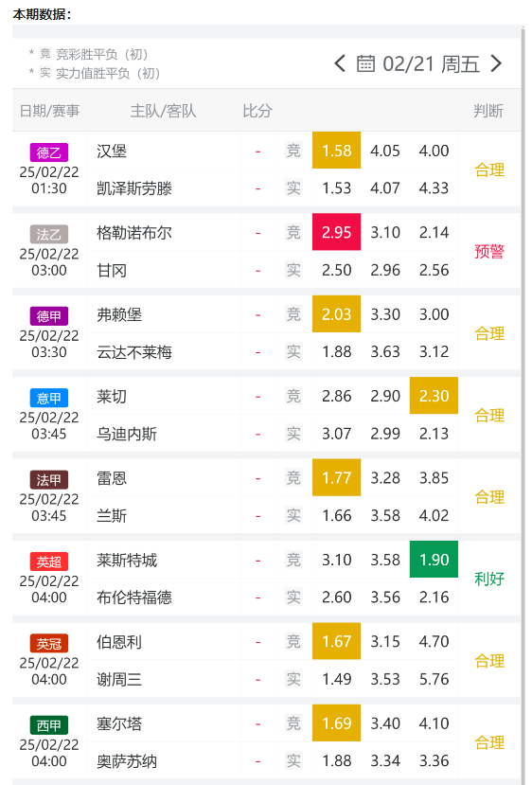Click the 英超 league badge
Image resolution: width=532 pixels, height=785 pixels.
tap(49, 562)
